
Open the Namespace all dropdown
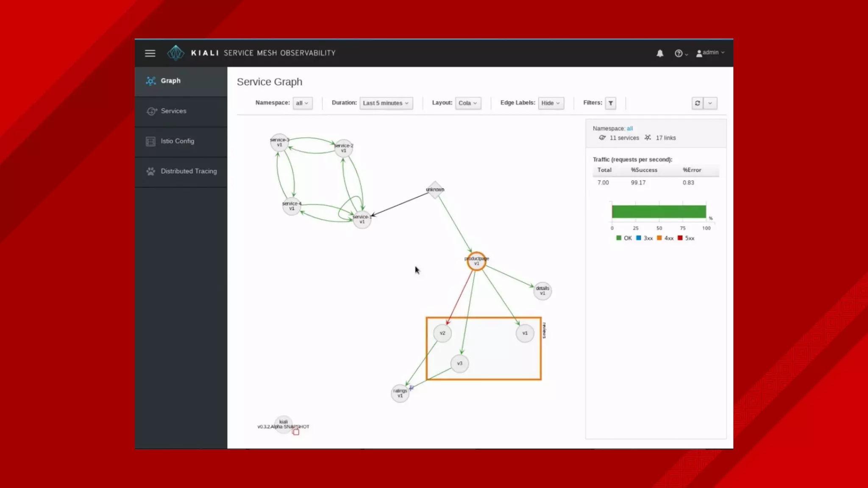click(x=302, y=103)
